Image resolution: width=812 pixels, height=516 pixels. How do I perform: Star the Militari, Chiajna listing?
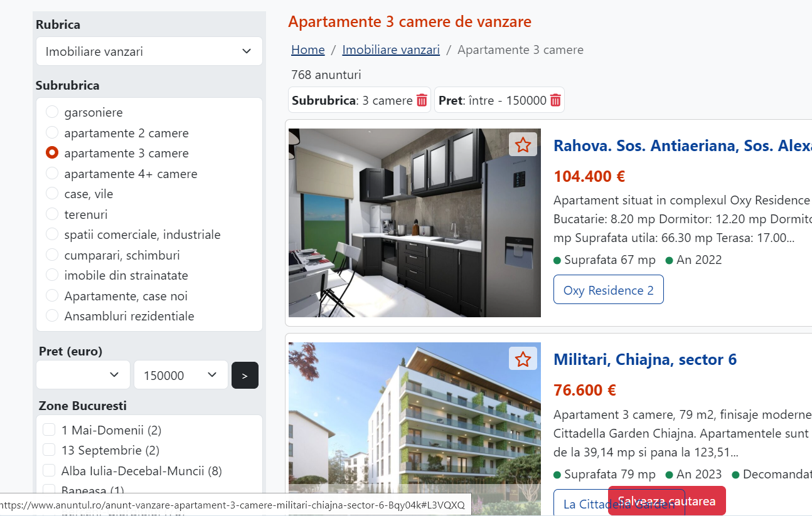pos(523,359)
